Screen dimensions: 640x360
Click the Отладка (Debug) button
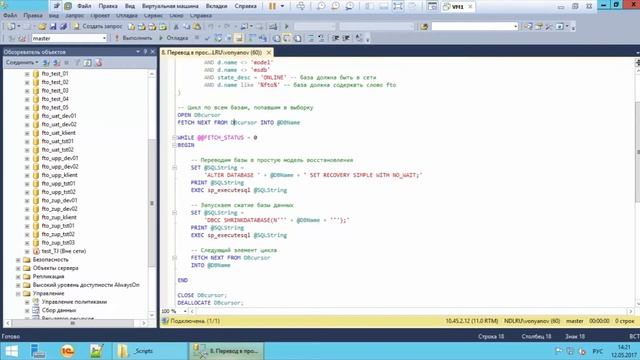tap(173, 38)
